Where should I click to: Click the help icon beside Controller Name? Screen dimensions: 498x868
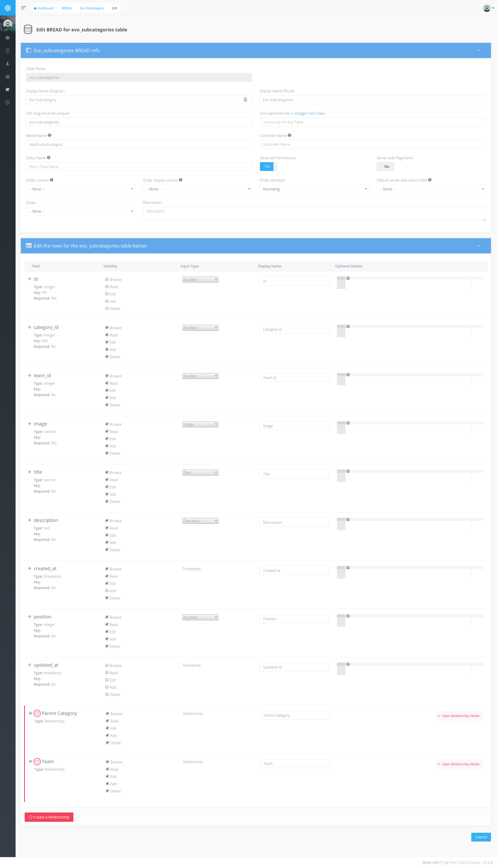tap(289, 135)
